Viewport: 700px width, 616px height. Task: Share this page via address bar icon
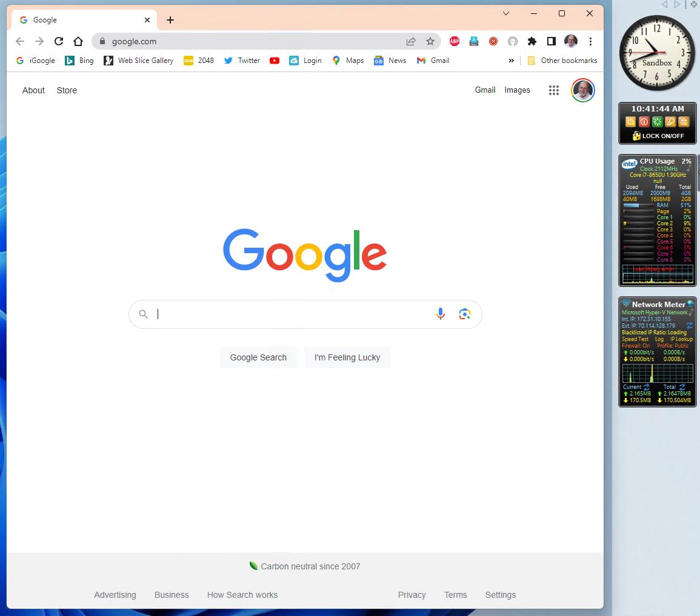(411, 41)
